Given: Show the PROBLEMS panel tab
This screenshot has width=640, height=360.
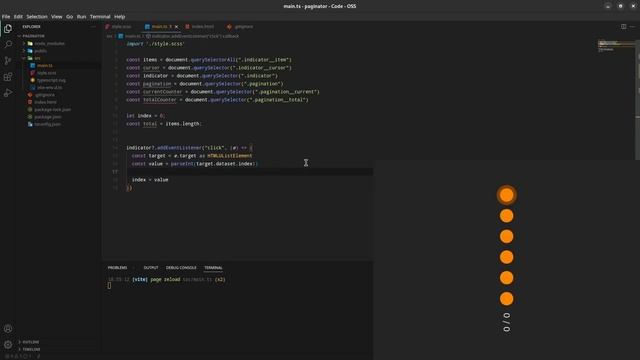Looking at the screenshot, I should (118, 268).
